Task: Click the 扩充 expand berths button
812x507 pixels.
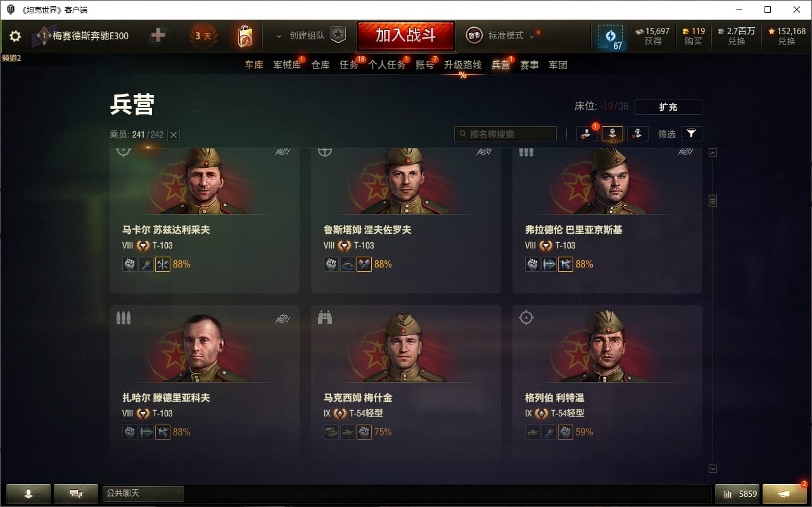Action: coord(668,107)
